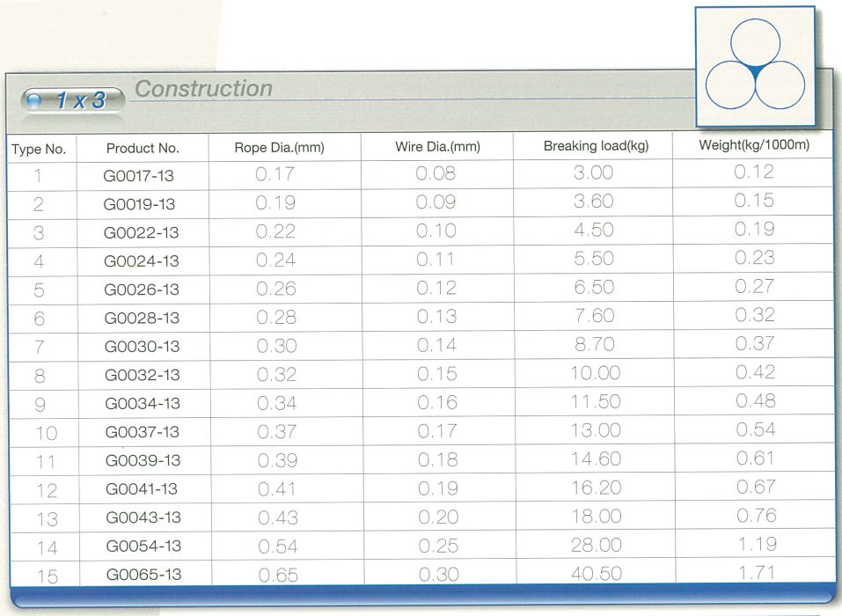Click product number G0026-13
The height and width of the screenshot is (616, 842).
click(142, 290)
